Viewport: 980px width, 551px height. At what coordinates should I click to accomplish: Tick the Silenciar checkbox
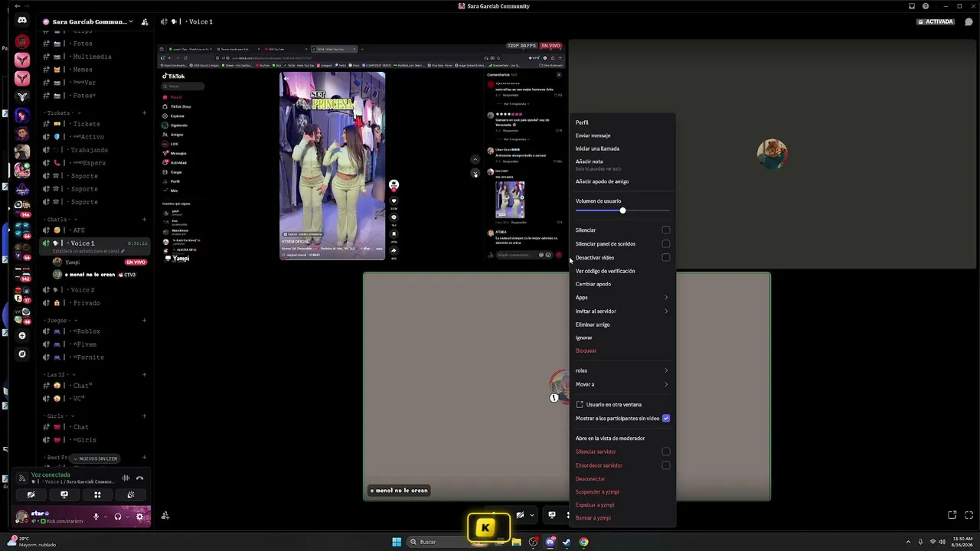pos(666,230)
